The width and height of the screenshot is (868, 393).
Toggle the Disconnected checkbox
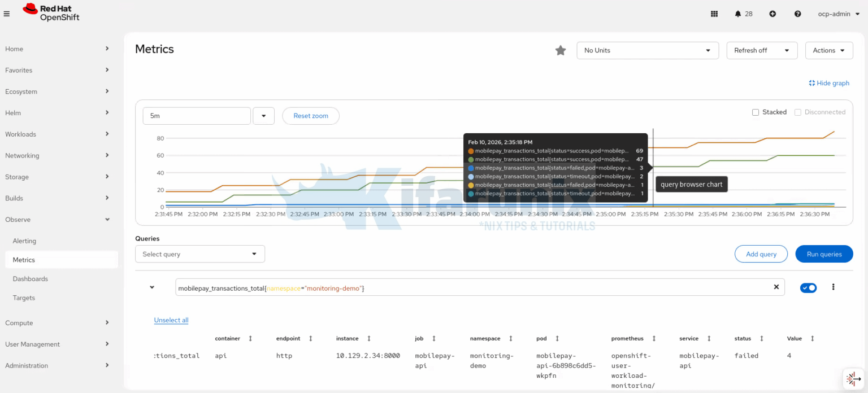pyautogui.click(x=798, y=112)
